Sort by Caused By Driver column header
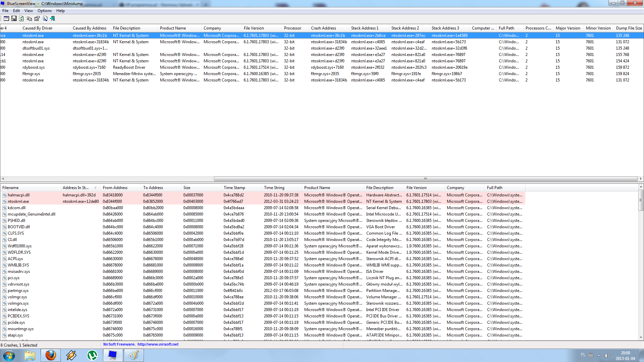Image resolution: width=644 pixels, height=362 pixels. (x=46, y=28)
